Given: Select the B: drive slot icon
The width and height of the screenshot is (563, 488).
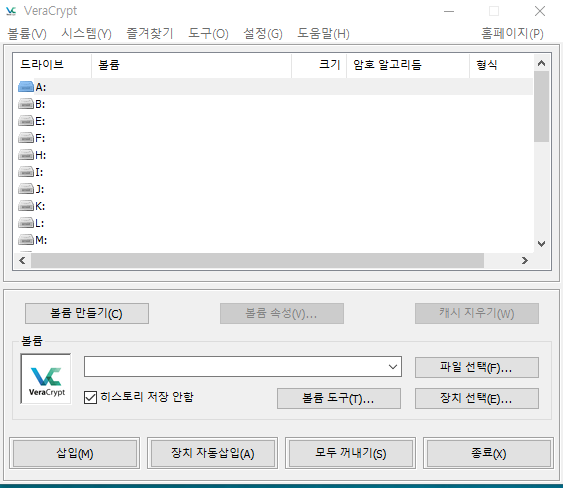Looking at the screenshot, I should point(26,104).
